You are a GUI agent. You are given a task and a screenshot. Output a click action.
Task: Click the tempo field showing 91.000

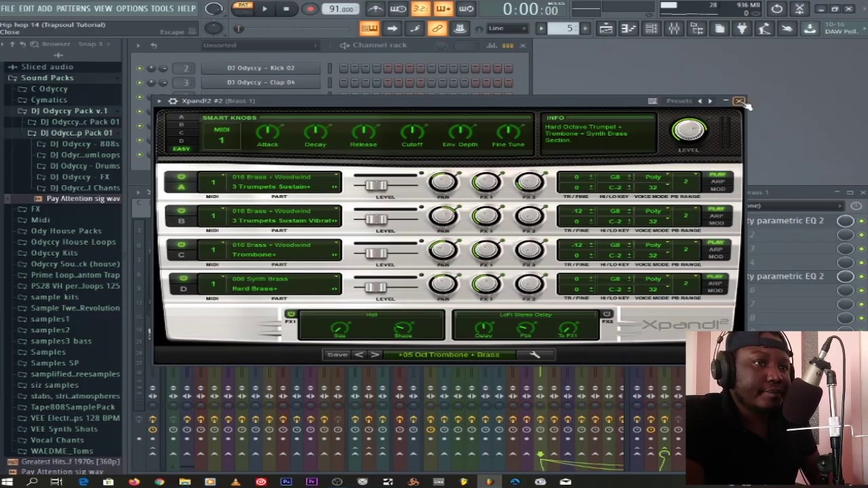tap(341, 9)
